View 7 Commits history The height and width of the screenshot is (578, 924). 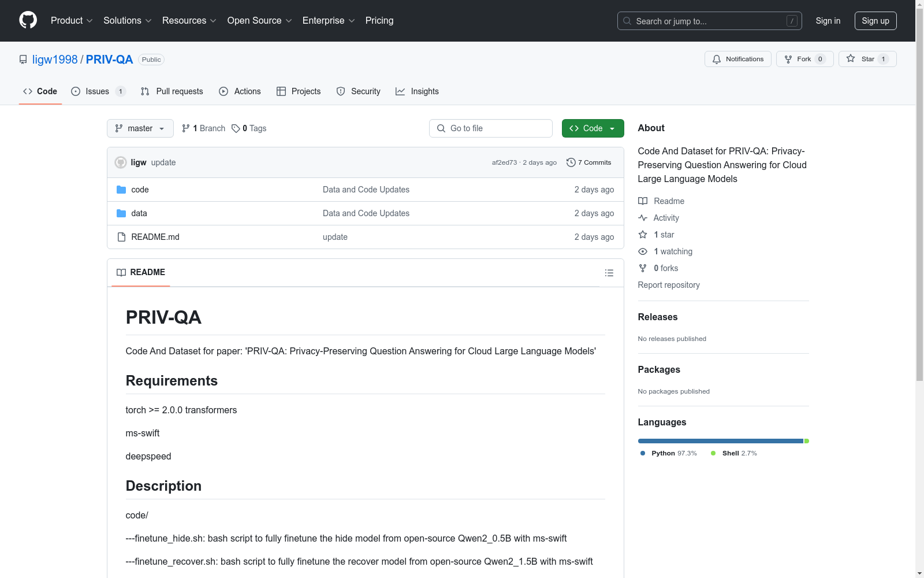[589, 162]
